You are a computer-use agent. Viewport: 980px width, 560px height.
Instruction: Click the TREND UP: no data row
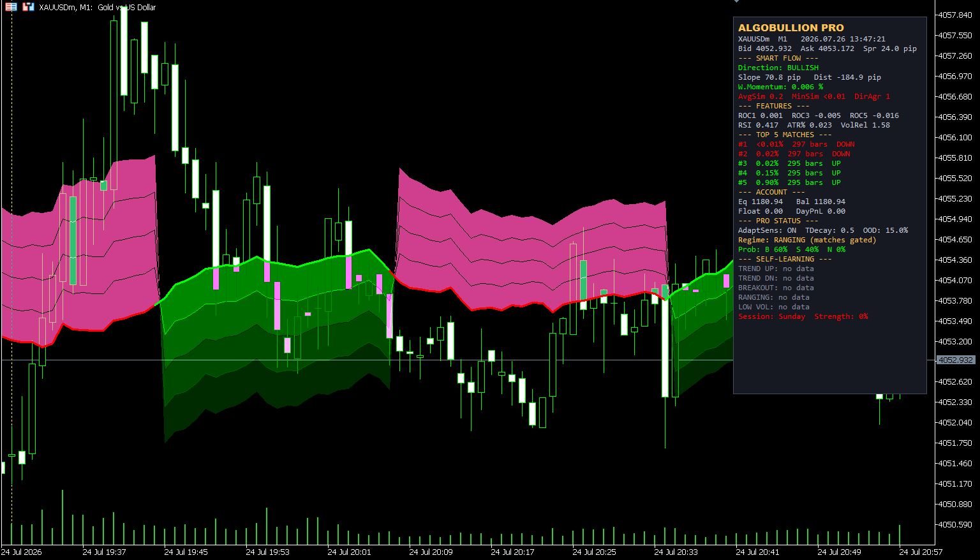coord(776,269)
